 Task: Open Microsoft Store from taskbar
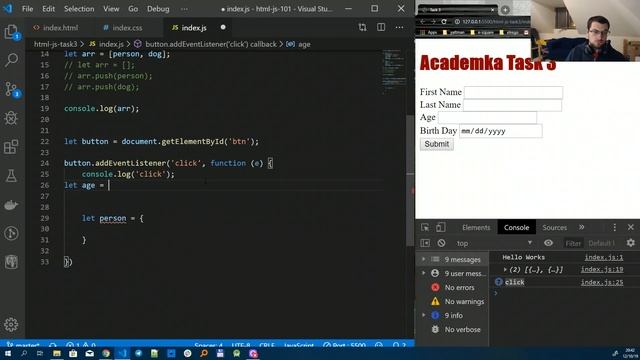pyautogui.click(x=73, y=353)
